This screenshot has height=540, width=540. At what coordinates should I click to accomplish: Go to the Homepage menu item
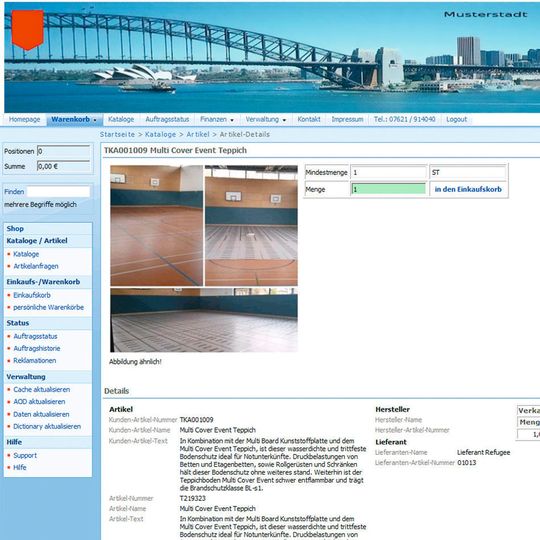pos(24,120)
